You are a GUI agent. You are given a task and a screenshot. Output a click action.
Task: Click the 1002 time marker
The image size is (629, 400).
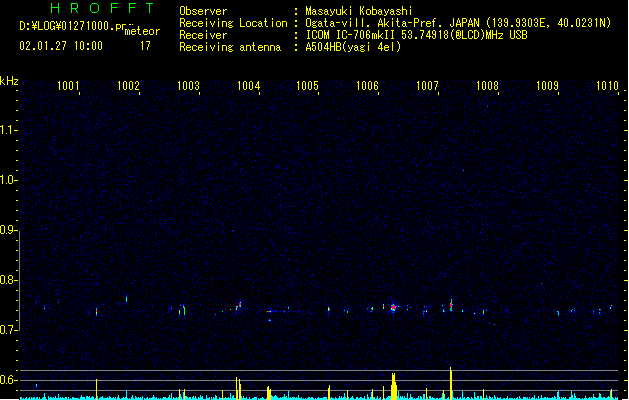coord(128,85)
